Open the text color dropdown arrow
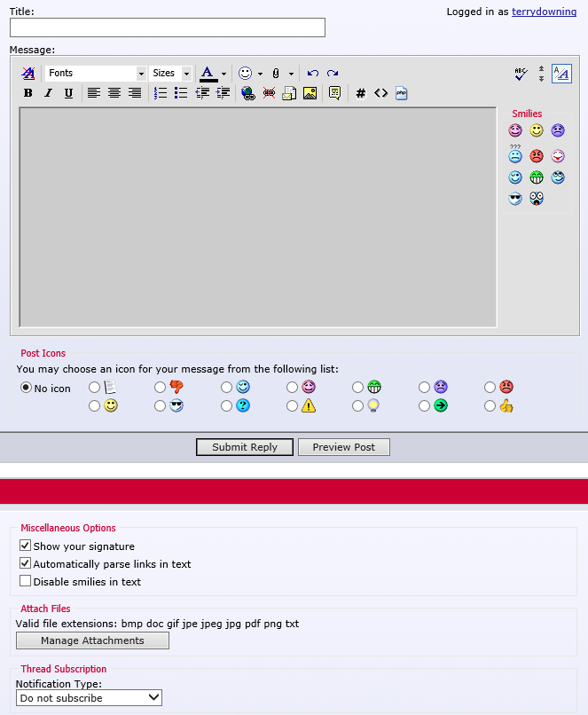 pyautogui.click(x=223, y=74)
